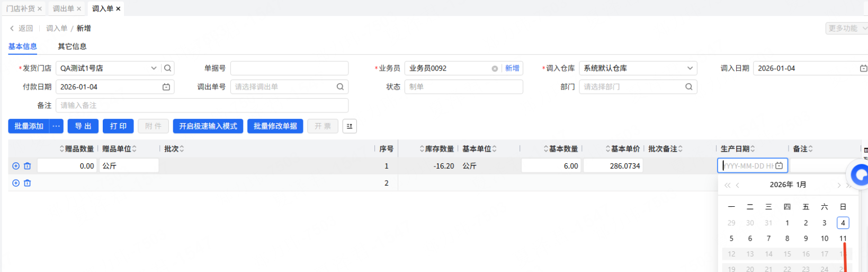Viewport: 868px width, 272px height.
Task: Expand the 调入仓库 dropdown
Action: [690, 68]
